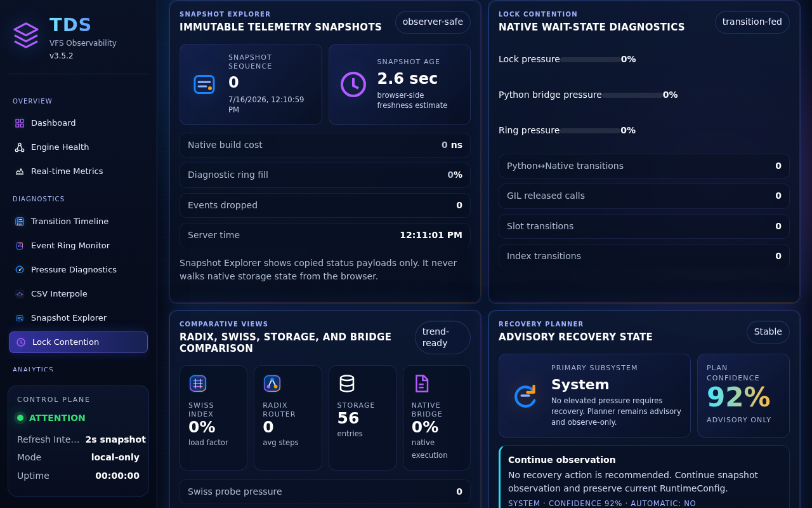Click the Server time value 12:11:01 PM
This screenshot has width=812, height=508.
[431, 235]
